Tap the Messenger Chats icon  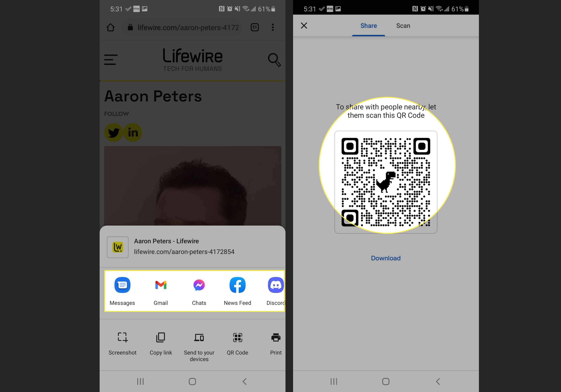click(x=199, y=285)
